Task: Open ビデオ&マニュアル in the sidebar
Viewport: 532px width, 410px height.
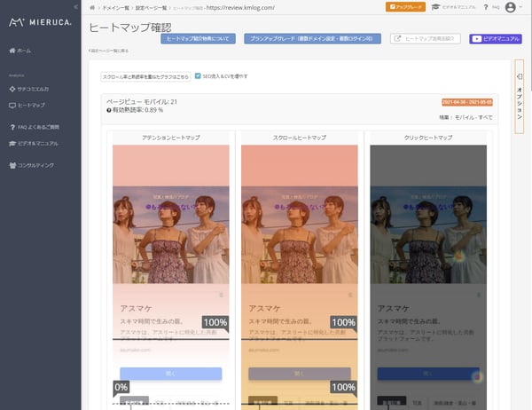Action: click(34, 144)
